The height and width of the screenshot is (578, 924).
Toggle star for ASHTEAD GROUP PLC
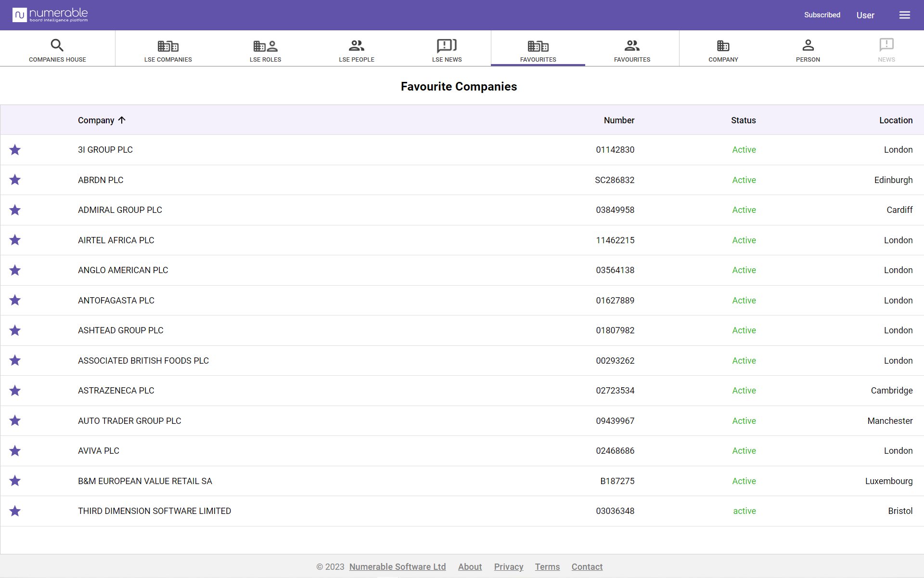click(15, 330)
